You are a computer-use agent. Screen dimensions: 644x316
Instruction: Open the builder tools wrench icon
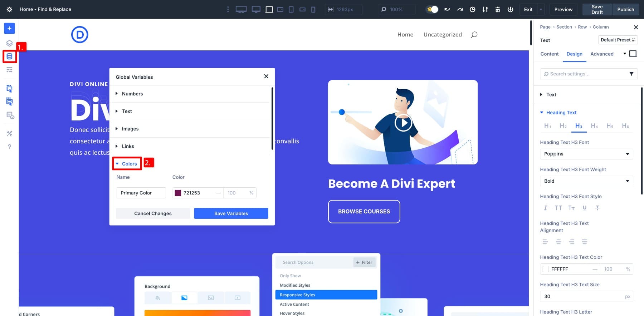pyautogui.click(x=9, y=133)
